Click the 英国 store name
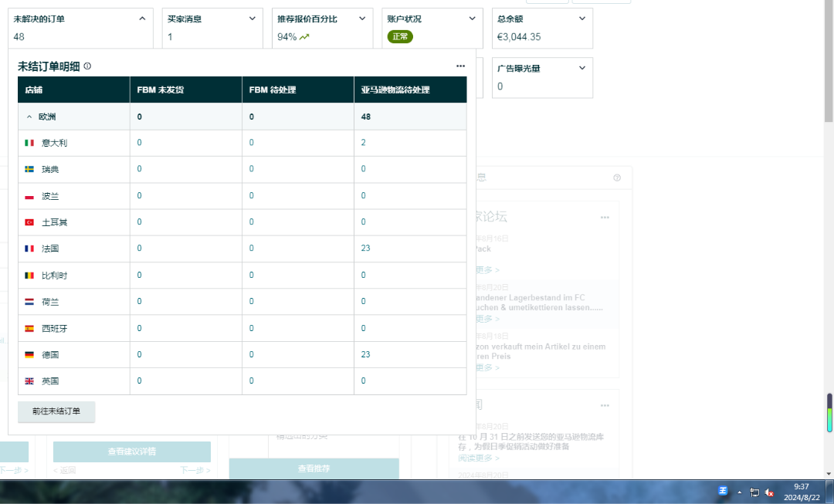 point(50,381)
